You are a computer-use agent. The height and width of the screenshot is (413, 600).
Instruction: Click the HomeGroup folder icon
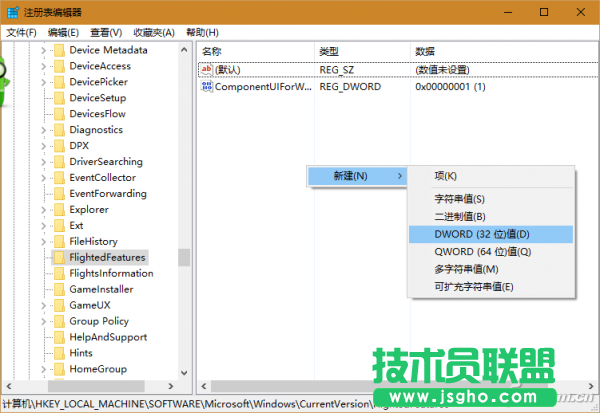click(59, 369)
